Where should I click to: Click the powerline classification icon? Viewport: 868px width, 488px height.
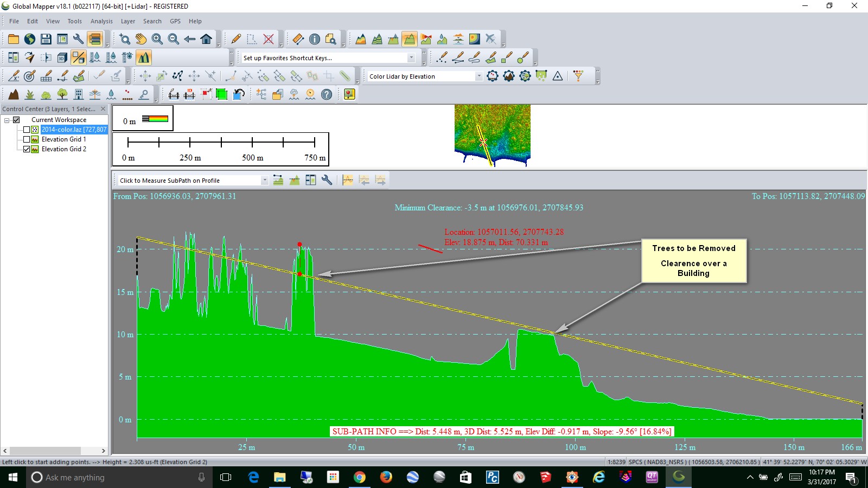[x=95, y=94]
